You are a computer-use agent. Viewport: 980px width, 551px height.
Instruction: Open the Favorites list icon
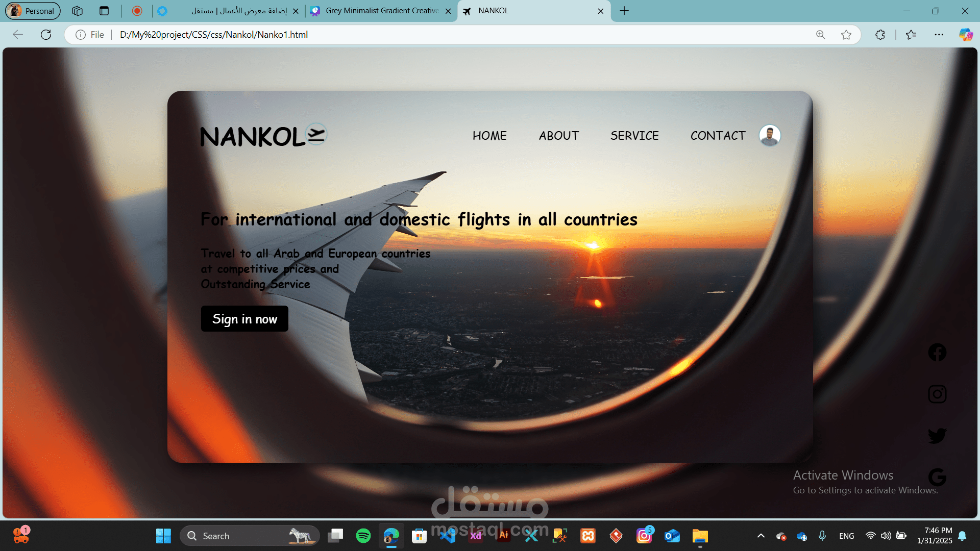tap(911, 35)
